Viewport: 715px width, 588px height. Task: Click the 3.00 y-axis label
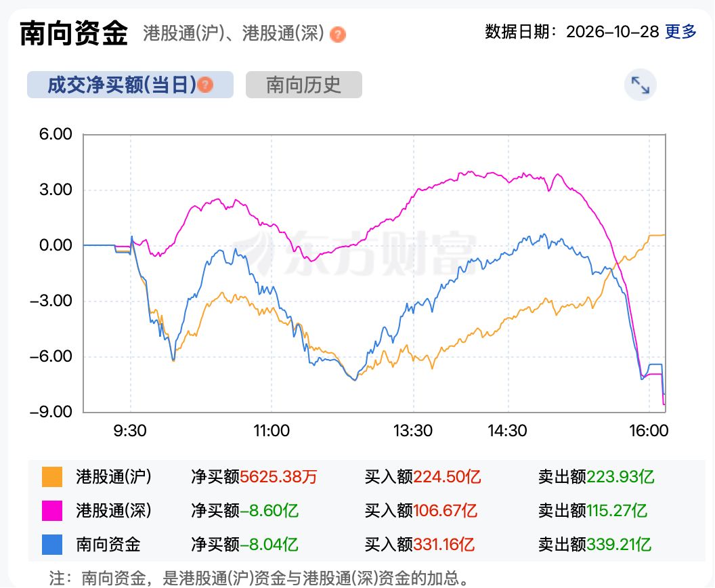tap(56, 190)
